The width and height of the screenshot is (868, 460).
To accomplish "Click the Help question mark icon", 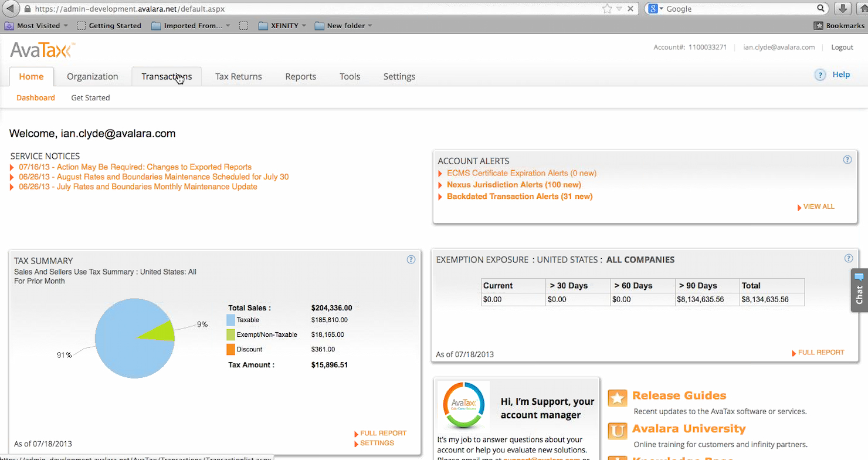I will pyautogui.click(x=820, y=75).
